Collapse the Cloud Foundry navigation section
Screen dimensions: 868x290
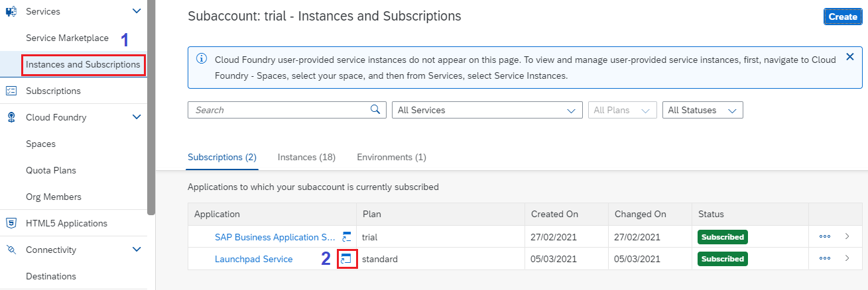click(137, 117)
